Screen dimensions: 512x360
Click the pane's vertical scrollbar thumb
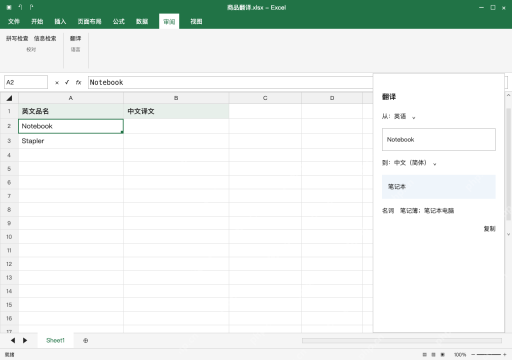tap(509, 164)
